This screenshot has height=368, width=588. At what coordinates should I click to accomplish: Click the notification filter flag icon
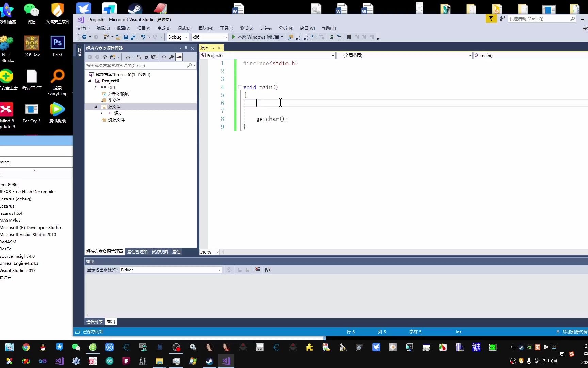[491, 19]
